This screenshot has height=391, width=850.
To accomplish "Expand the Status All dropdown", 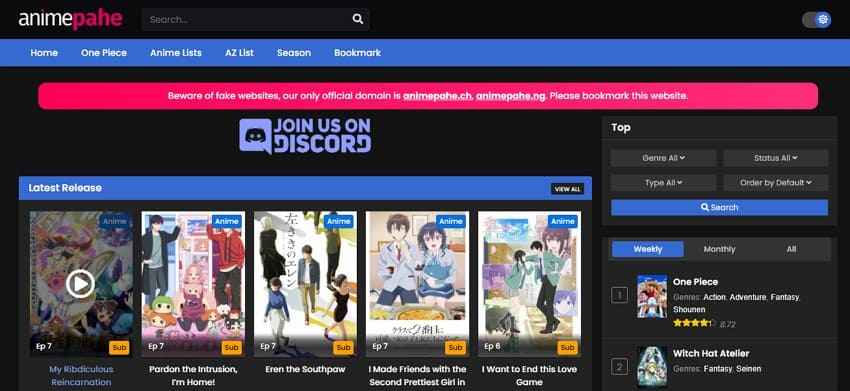I will coord(776,158).
